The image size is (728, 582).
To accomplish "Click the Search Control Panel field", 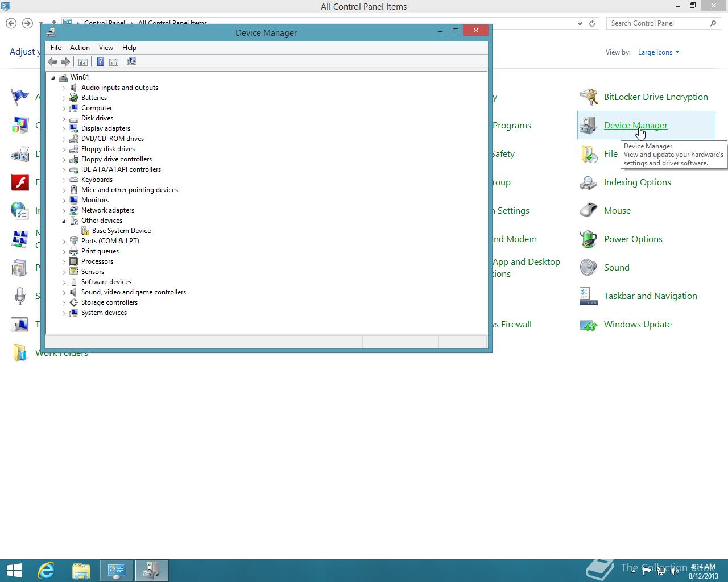I will click(663, 23).
